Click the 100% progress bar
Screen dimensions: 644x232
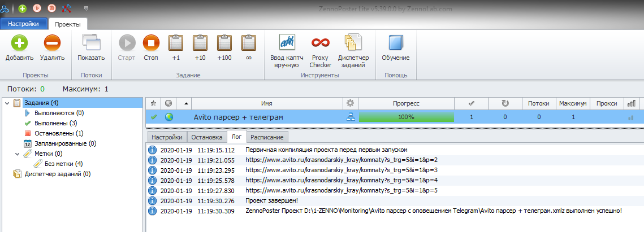coord(406,117)
